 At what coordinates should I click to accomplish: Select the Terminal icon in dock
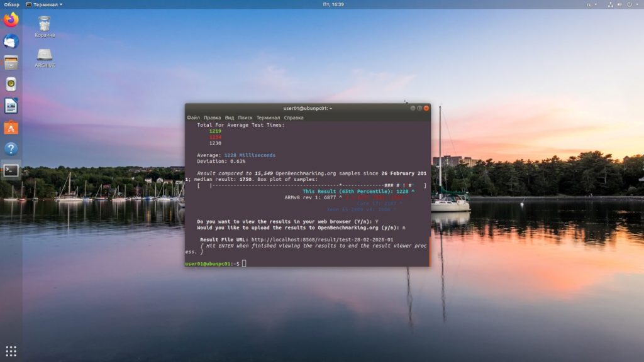[x=11, y=170]
